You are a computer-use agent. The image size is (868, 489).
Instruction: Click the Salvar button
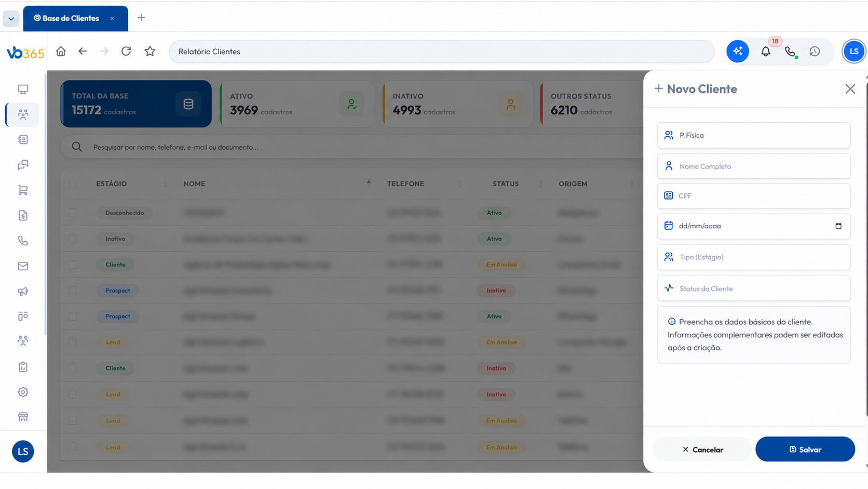tap(805, 450)
